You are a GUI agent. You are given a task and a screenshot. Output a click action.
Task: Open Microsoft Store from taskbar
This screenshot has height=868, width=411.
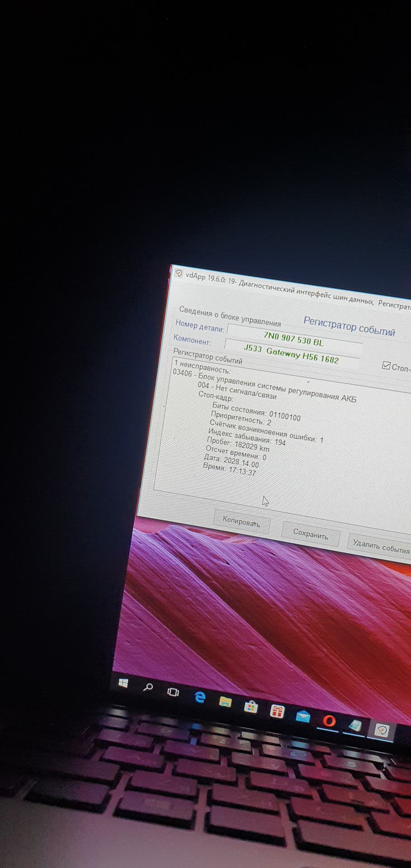click(251, 706)
